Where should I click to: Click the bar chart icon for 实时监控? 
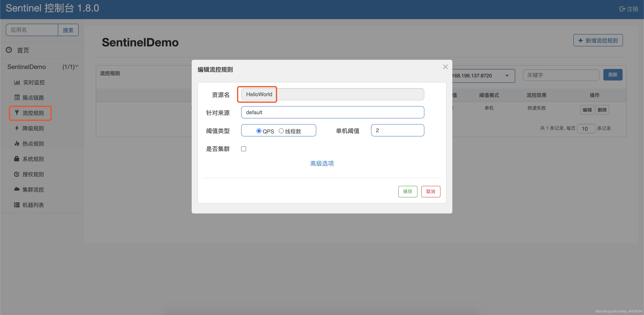click(17, 82)
